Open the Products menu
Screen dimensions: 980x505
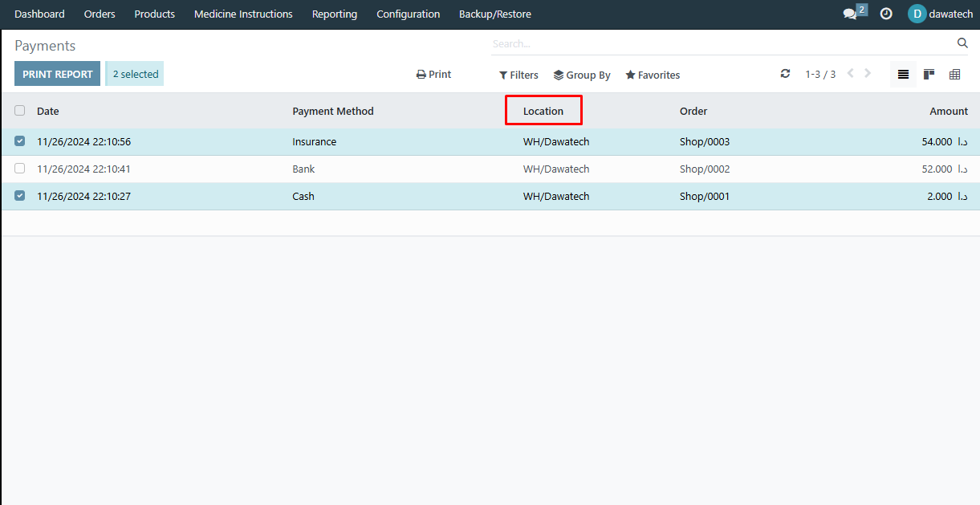155,14
